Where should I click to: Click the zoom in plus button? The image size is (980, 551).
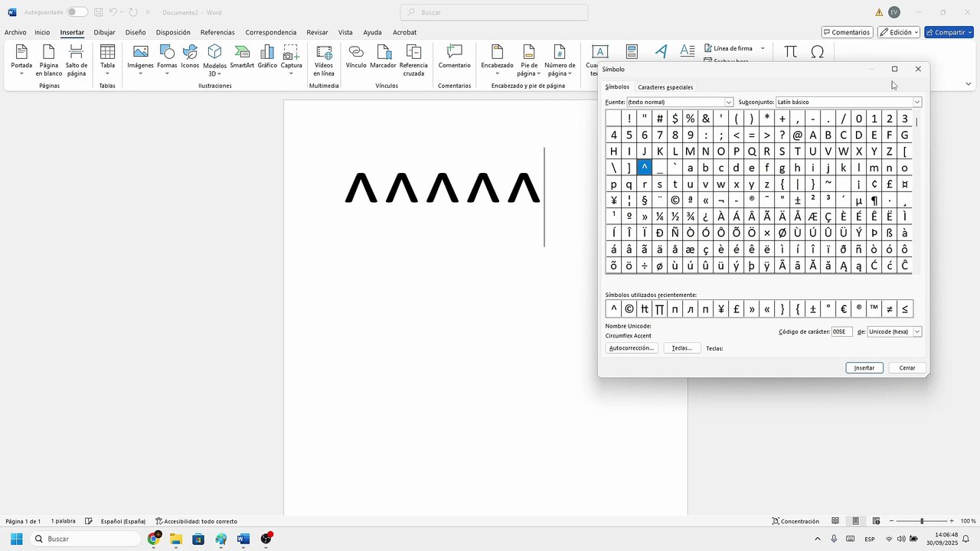tap(952, 521)
